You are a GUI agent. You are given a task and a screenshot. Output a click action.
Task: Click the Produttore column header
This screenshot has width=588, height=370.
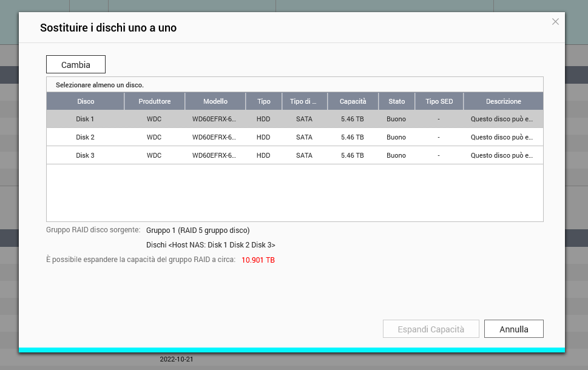(154, 101)
